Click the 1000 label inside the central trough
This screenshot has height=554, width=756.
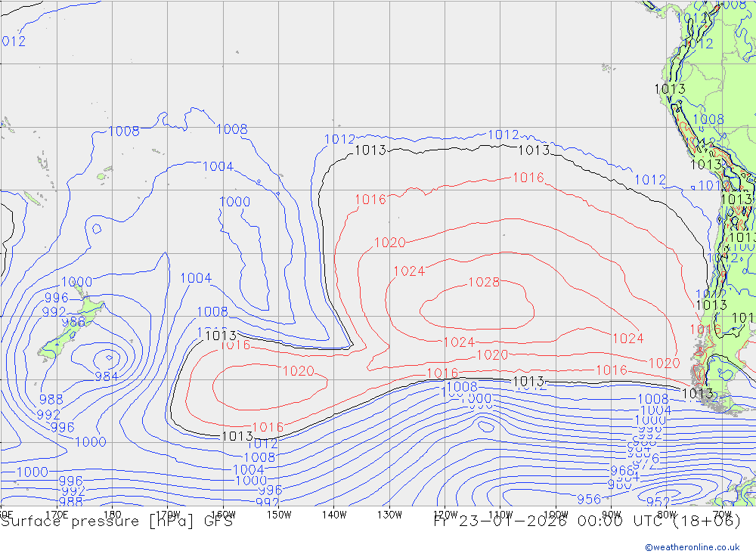point(235,202)
